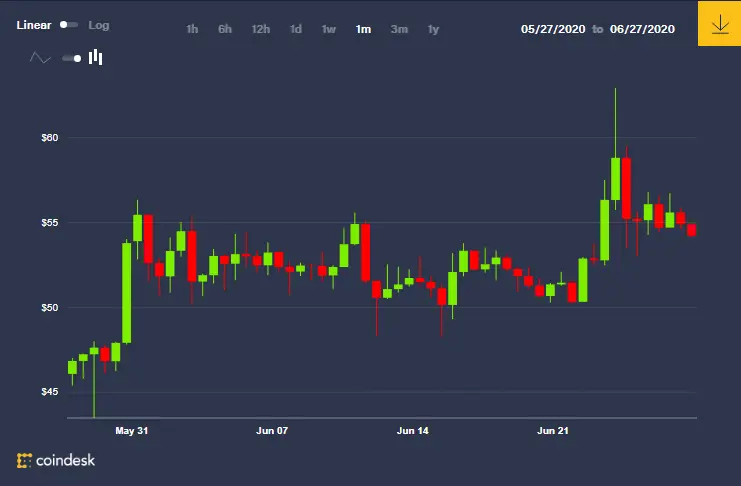Click the $45 axis label
This screenshot has width=741, height=486.
pyautogui.click(x=50, y=391)
